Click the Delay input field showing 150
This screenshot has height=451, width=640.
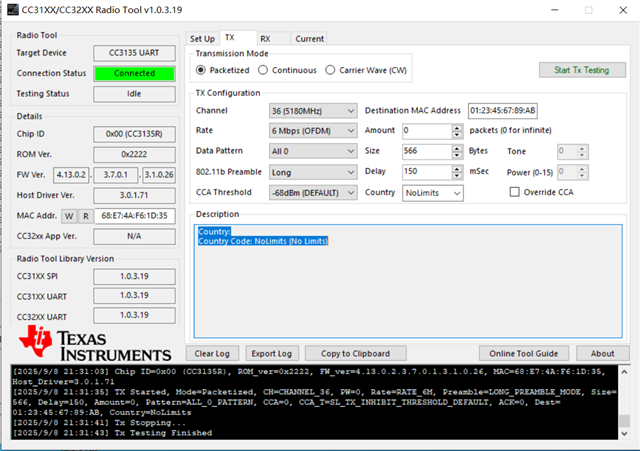pyautogui.click(x=427, y=172)
